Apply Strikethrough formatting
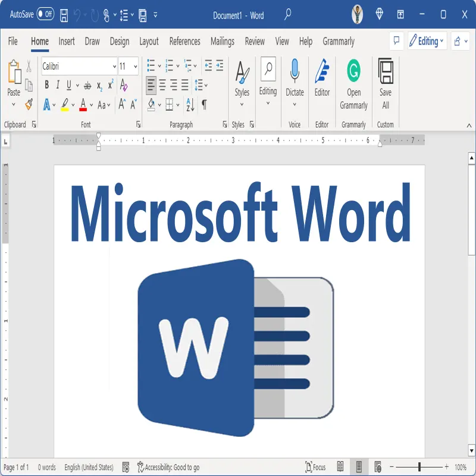476x476 pixels. click(x=87, y=86)
